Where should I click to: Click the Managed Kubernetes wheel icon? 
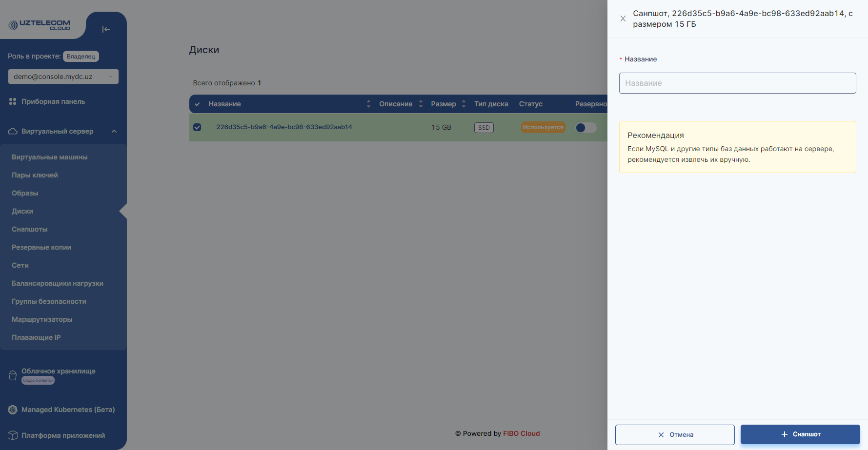[13, 410]
